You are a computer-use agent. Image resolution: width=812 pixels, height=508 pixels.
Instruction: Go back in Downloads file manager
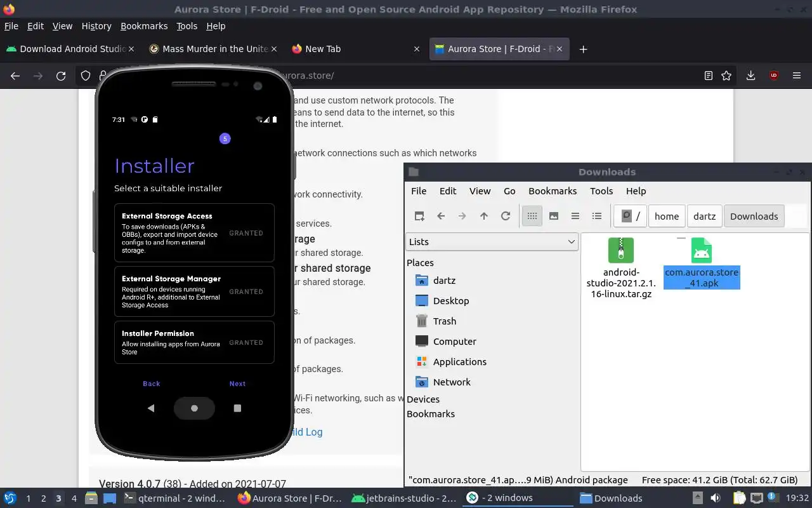(441, 216)
